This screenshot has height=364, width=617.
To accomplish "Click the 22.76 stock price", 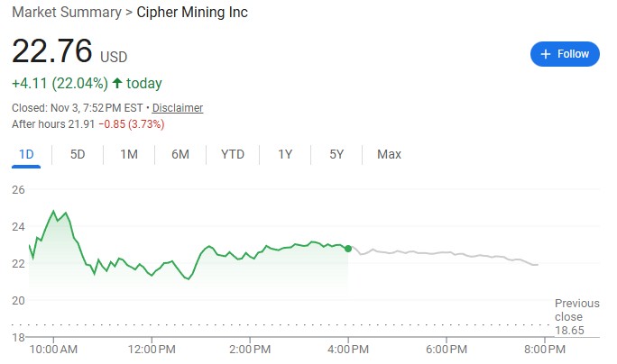I will 52,51.
